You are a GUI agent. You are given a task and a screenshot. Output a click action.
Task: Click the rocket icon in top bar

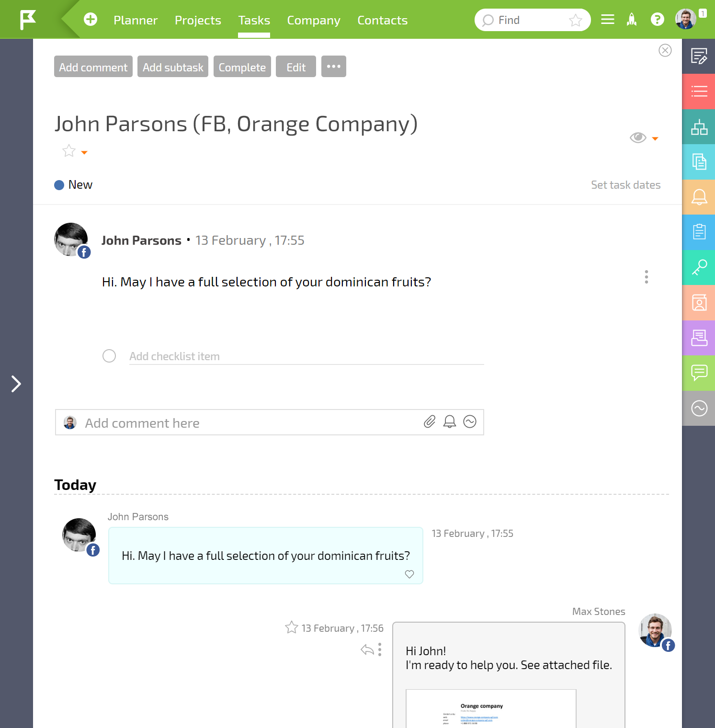pyautogui.click(x=632, y=20)
